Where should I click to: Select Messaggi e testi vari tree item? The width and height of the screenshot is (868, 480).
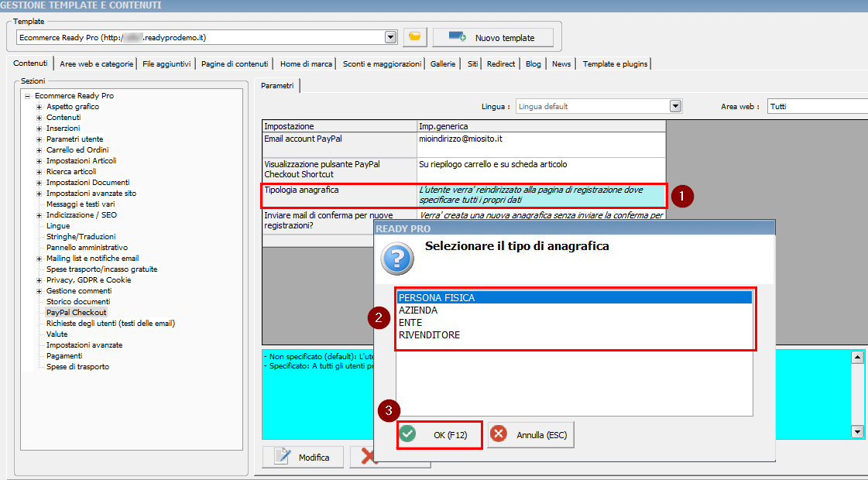[x=81, y=204]
